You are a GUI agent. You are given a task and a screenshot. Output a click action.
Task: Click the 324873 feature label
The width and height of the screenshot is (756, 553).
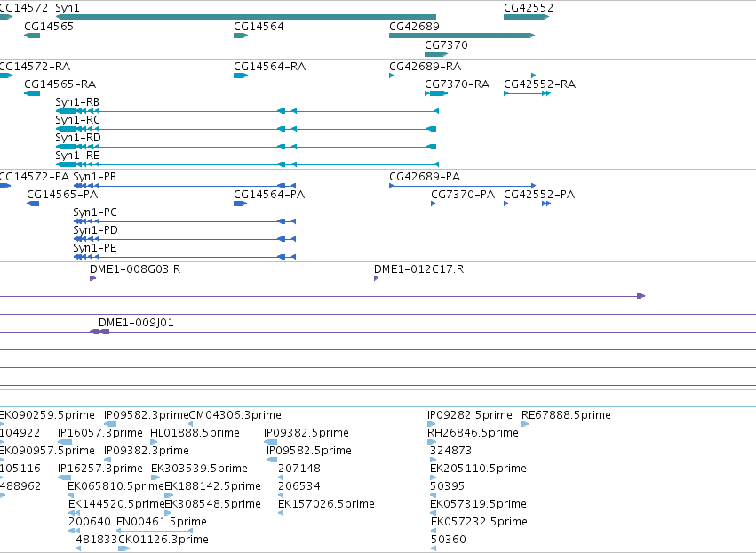(450, 451)
